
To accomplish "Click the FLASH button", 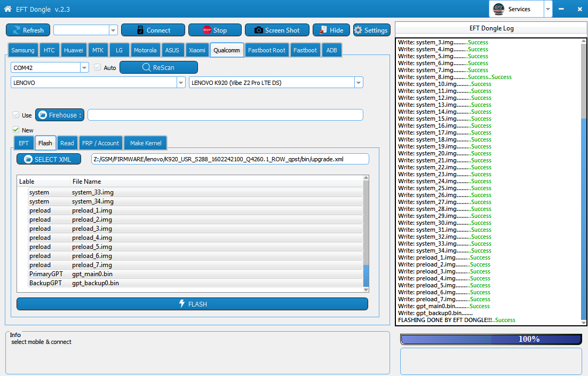I will [x=193, y=304].
